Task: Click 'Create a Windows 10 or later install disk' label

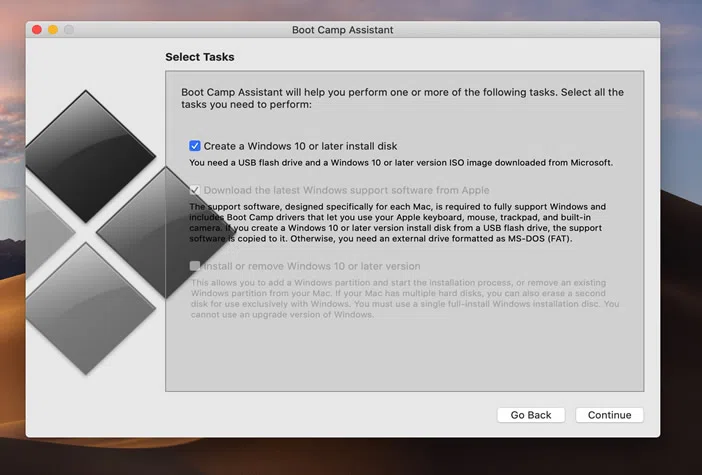Action: click(x=300, y=146)
